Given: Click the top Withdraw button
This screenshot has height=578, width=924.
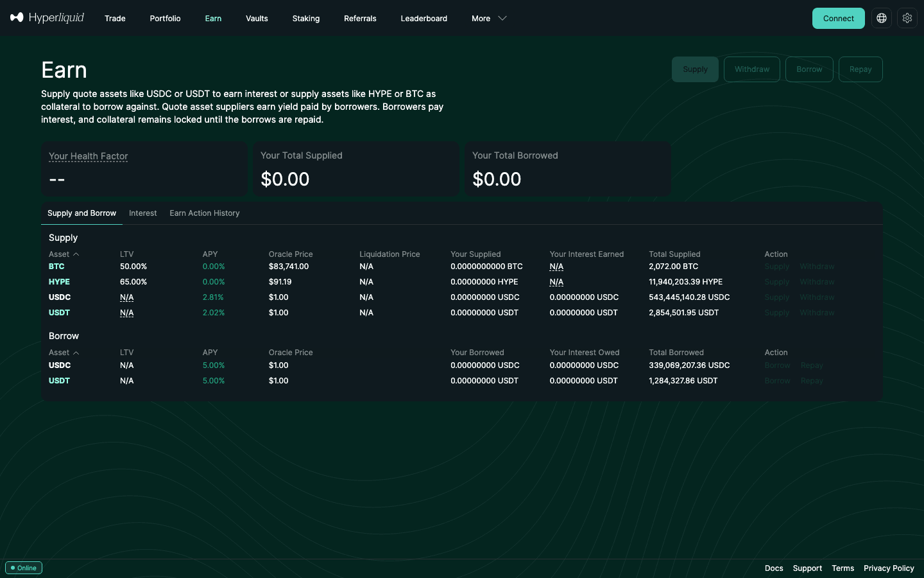Looking at the screenshot, I should [x=752, y=69].
